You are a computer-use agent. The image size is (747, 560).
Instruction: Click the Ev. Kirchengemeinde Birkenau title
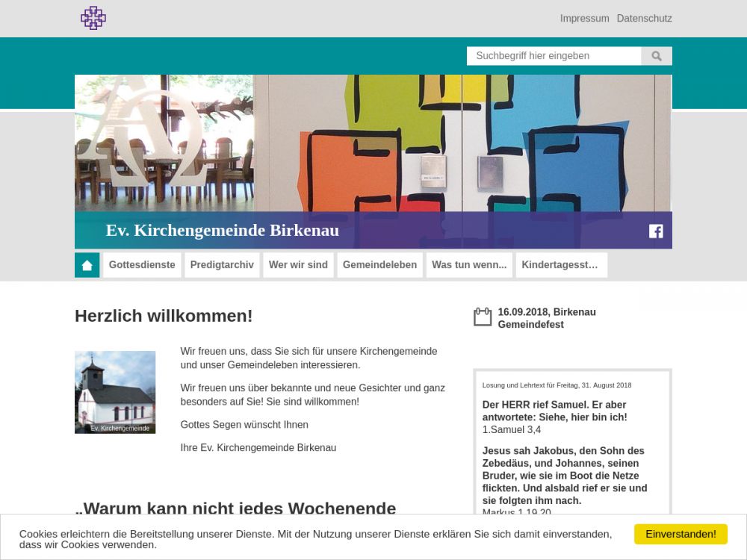pos(223,231)
